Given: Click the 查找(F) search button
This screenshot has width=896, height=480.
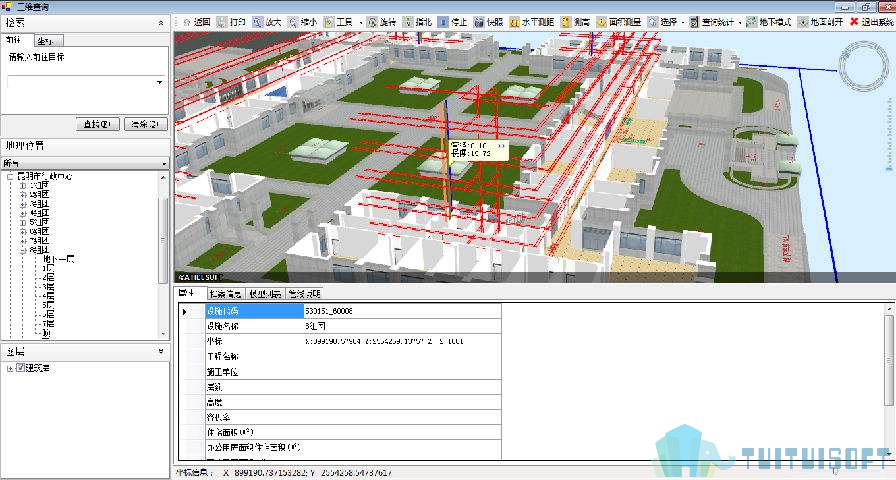Looking at the screenshot, I should 98,124.
